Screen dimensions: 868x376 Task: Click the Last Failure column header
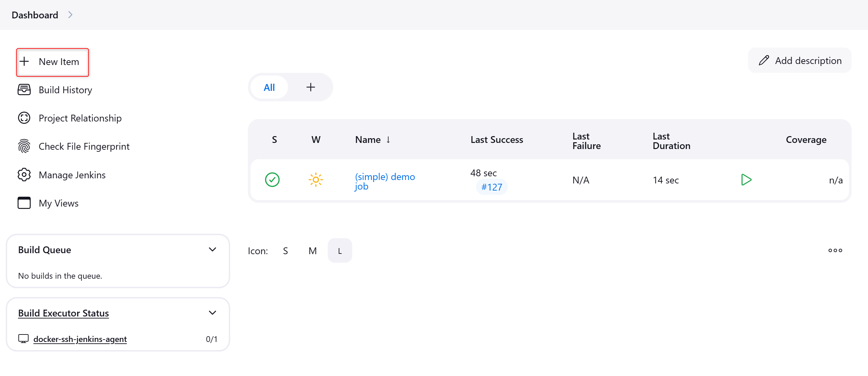(586, 141)
